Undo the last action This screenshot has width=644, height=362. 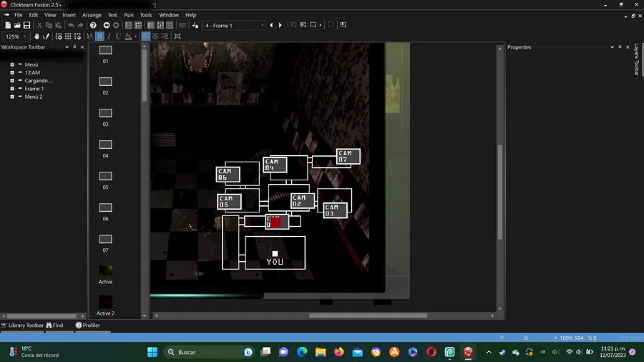point(71,26)
